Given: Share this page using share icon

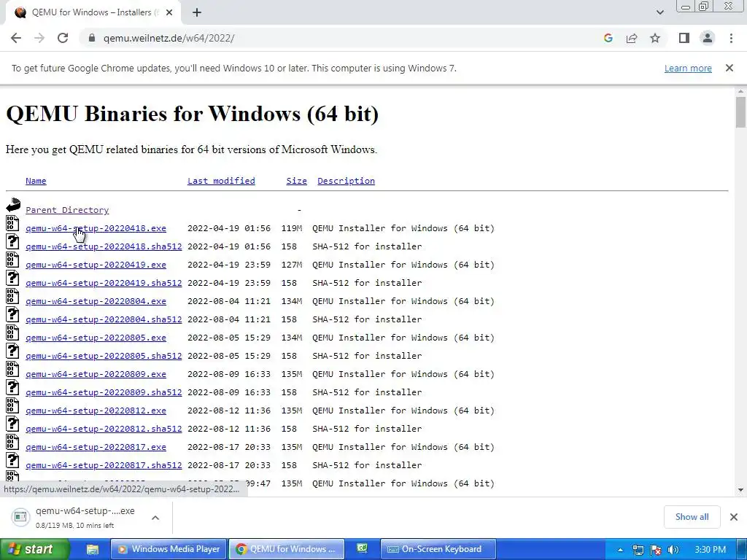Looking at the screenshot, I should coord(632,38).
